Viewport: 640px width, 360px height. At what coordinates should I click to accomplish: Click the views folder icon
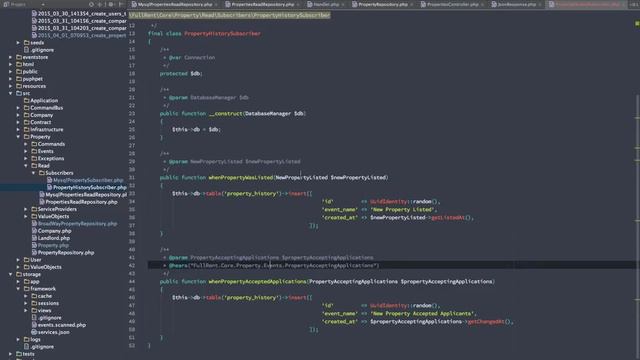[34, 310]
